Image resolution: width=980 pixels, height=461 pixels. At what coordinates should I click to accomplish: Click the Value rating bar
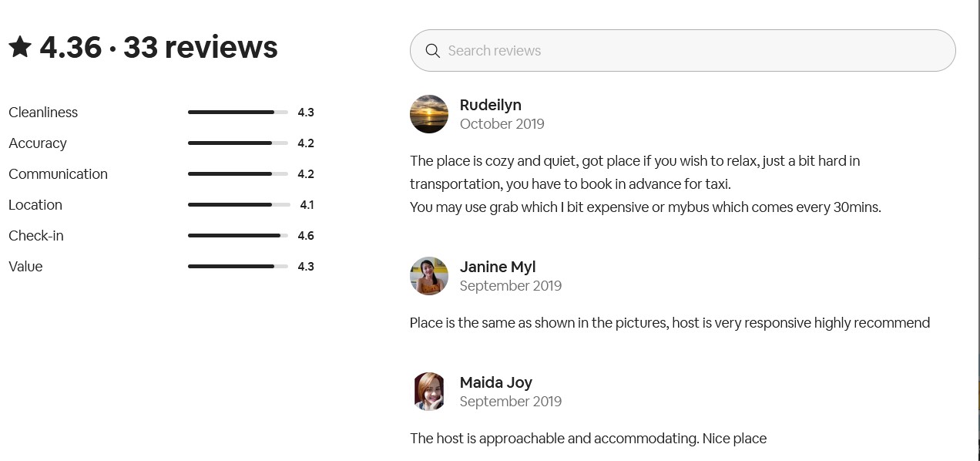[x=237, y=267]
